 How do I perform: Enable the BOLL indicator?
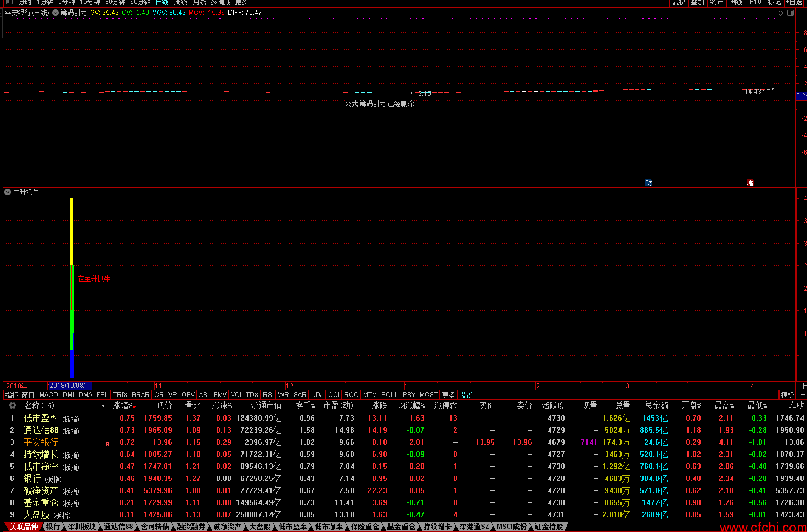[x=390, y=395]
